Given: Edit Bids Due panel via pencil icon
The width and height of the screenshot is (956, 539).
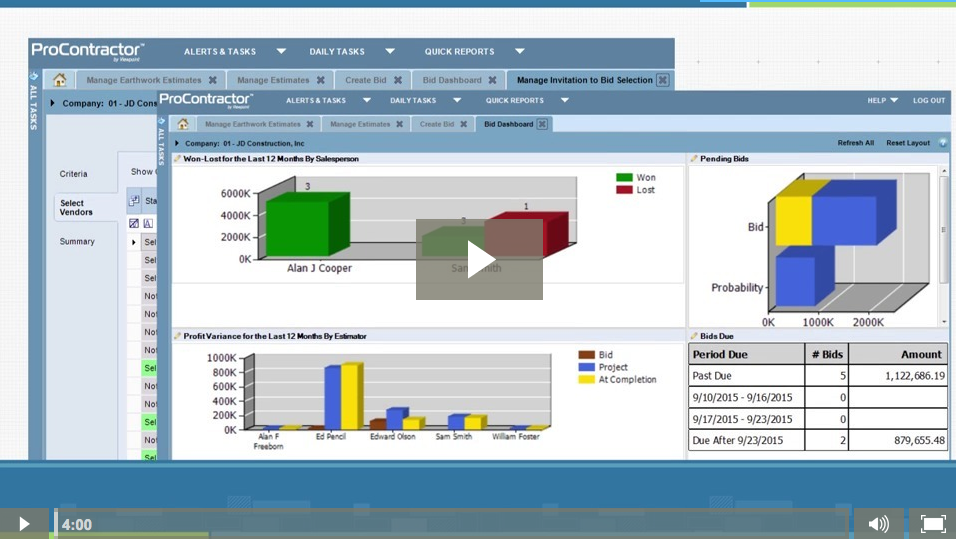Looking at the screenshot, I should pos(694,336).
